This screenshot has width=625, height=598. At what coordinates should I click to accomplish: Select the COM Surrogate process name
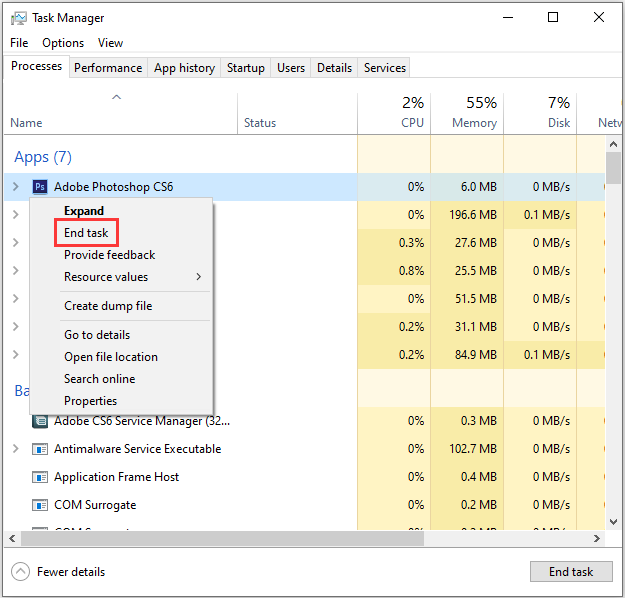point(95,505)
